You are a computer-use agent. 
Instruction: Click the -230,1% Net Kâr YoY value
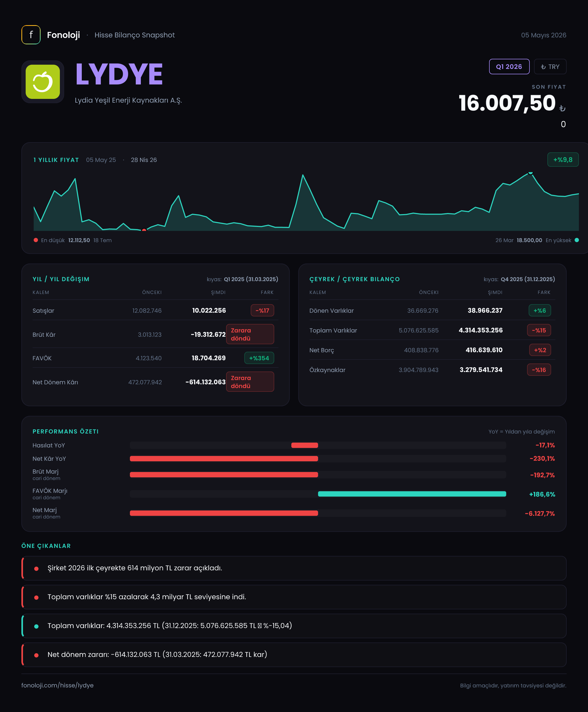542,459
